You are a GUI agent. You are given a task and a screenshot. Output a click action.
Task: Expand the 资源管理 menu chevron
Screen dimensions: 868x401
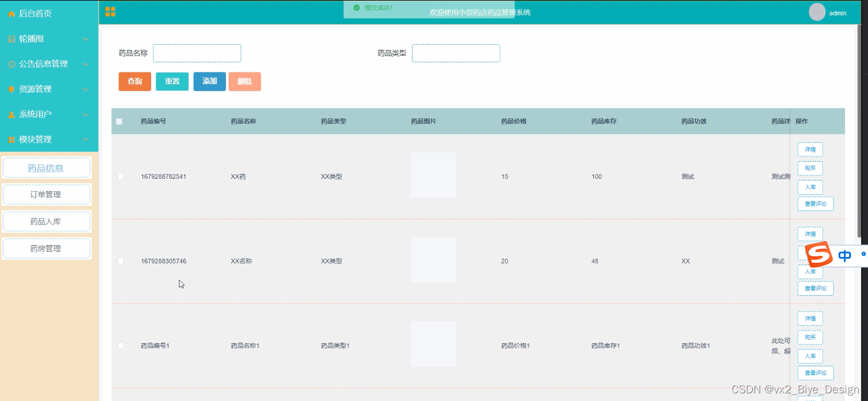[x=86, y=89]
